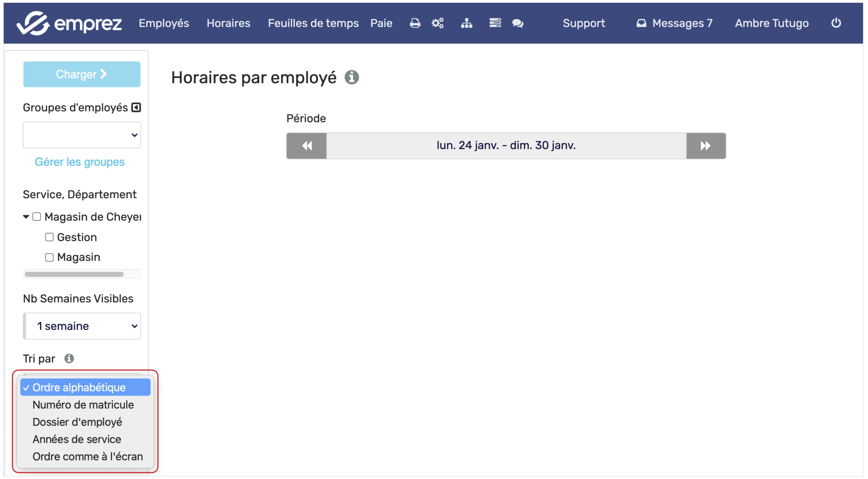868x479 pixels.
Task: Click info icon next to Tri par
Action: pyautogui.click(x=69, y=358)
